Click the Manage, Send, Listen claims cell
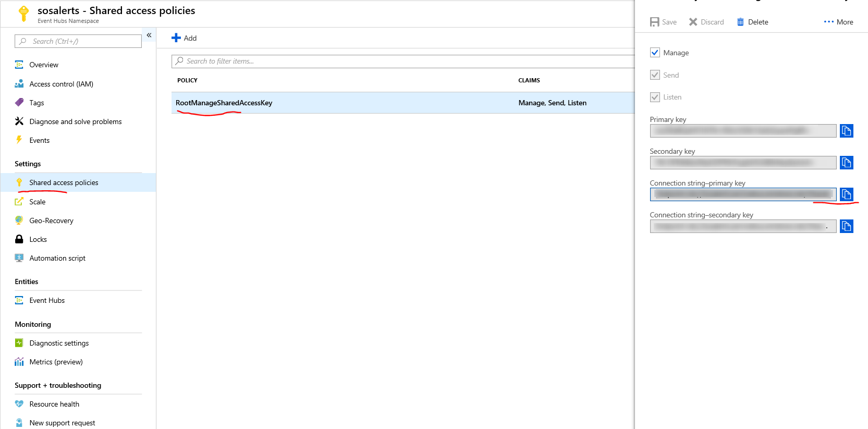This screenshot has width=868, height=429. coord(553,103)
